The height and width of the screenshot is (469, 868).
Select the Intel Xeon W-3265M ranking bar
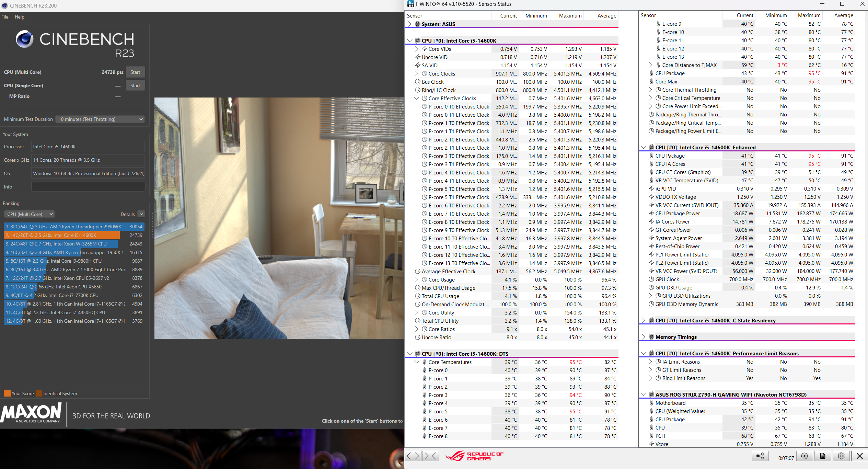(x=61, y=244)
